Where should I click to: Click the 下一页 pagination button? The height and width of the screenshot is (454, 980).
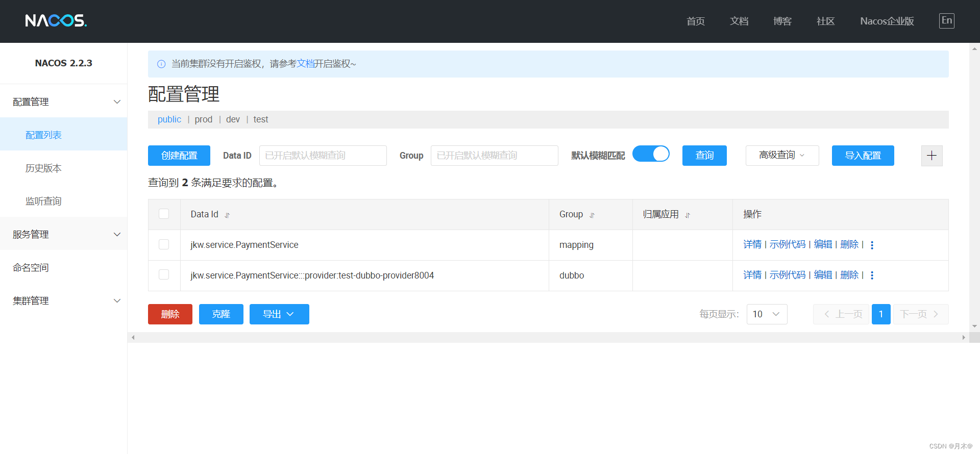point(921,314)
